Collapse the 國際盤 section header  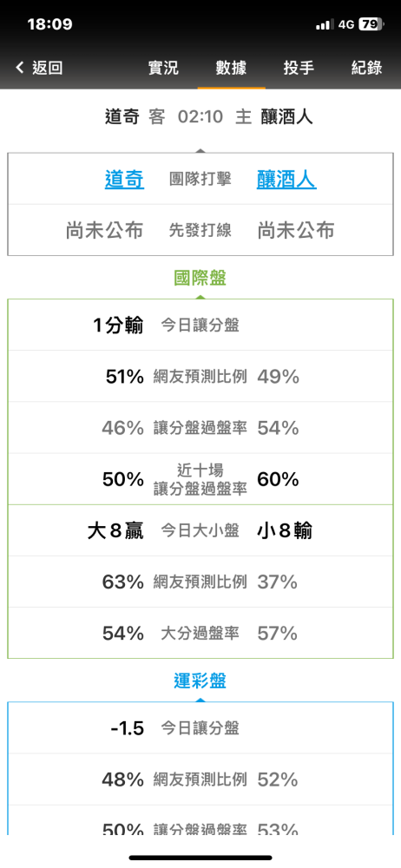click(x=200, y=279)
